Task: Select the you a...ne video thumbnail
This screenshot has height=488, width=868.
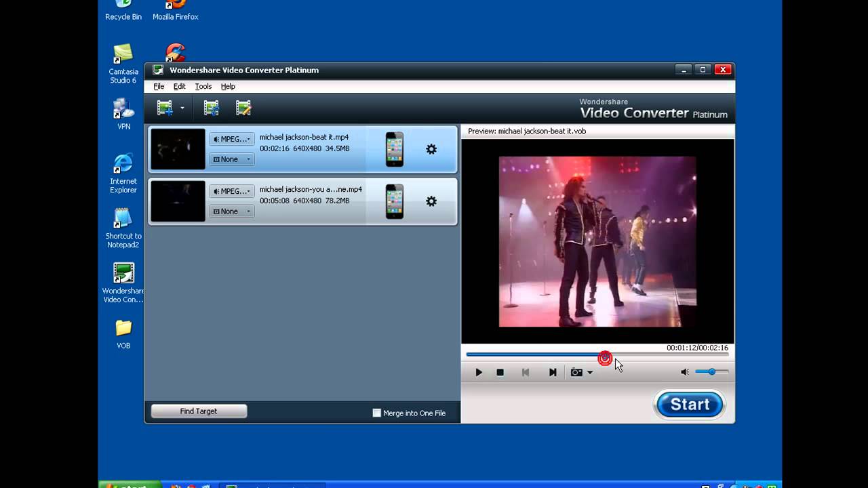Action: 178,201
